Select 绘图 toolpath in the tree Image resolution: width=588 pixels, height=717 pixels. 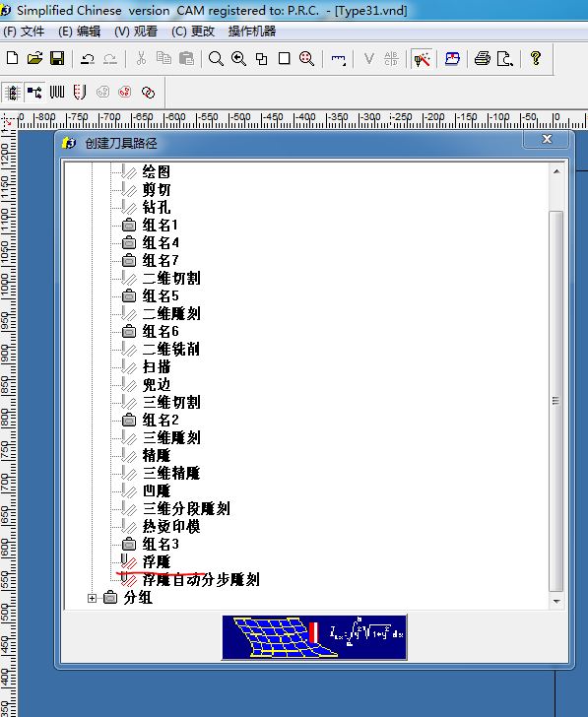coord(157,172)
